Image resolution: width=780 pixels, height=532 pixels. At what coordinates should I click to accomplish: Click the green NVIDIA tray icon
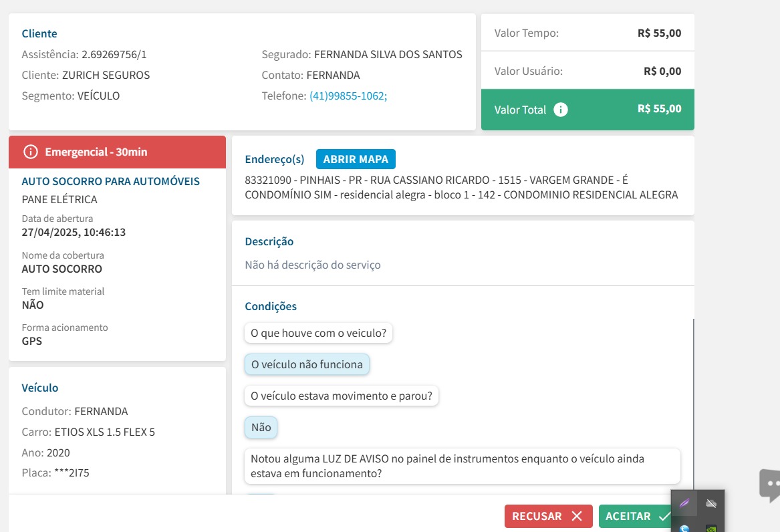(x=711, y=528)
